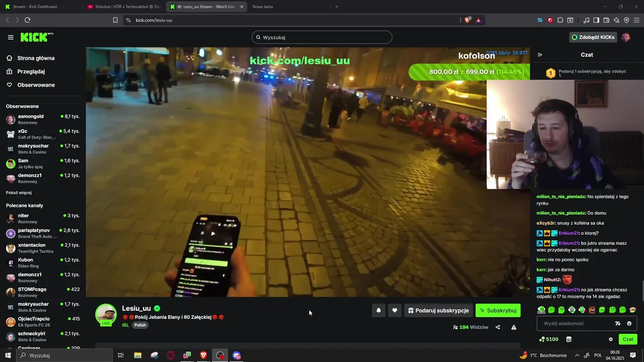Open the hamburger menu beside the KICK logo

[11, 37]
